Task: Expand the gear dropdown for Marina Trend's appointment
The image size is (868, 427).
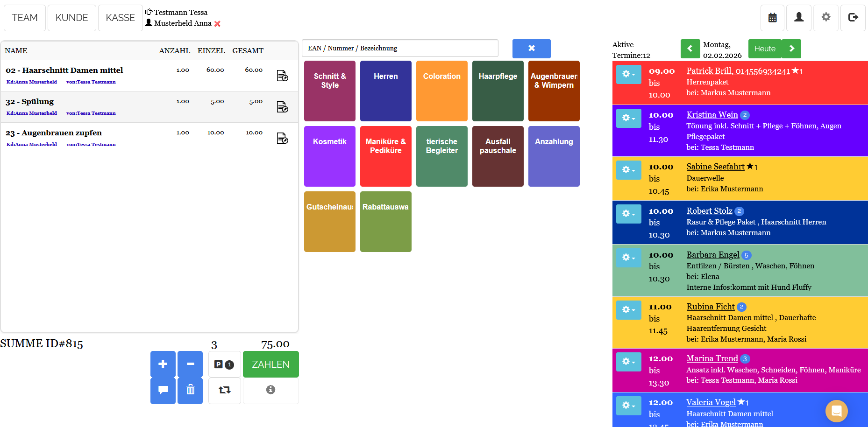Action: pos(628,362)
